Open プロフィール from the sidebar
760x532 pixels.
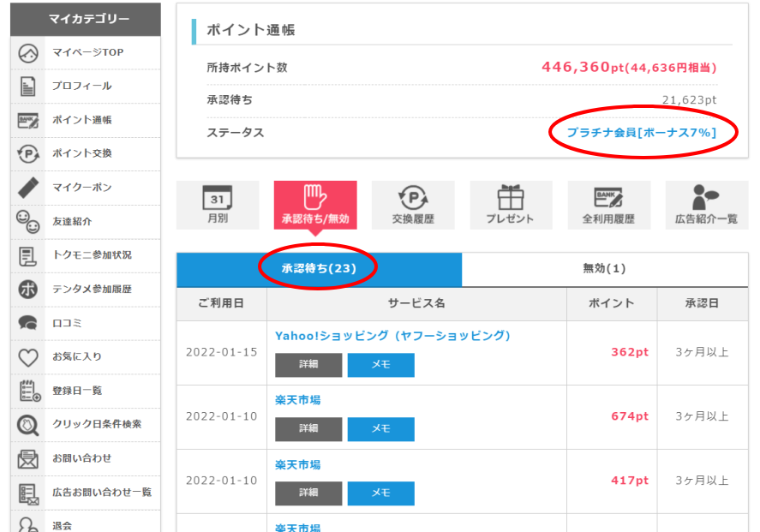[82, 87]
